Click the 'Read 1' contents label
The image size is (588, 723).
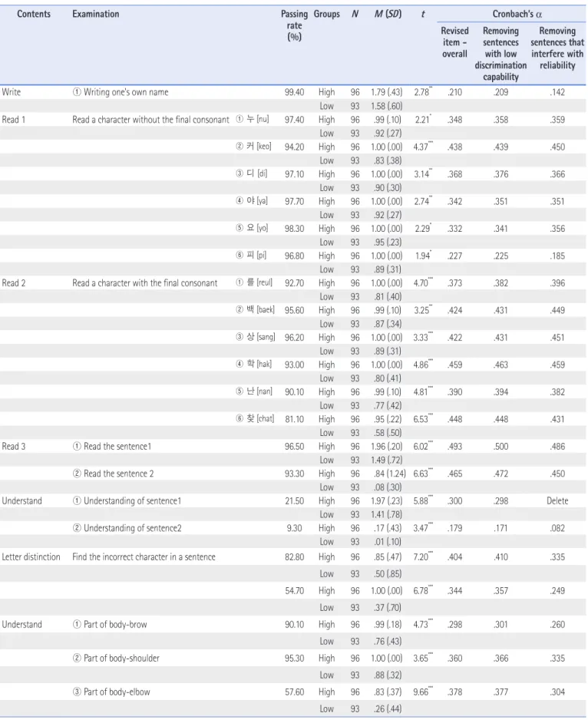(14, 120)
